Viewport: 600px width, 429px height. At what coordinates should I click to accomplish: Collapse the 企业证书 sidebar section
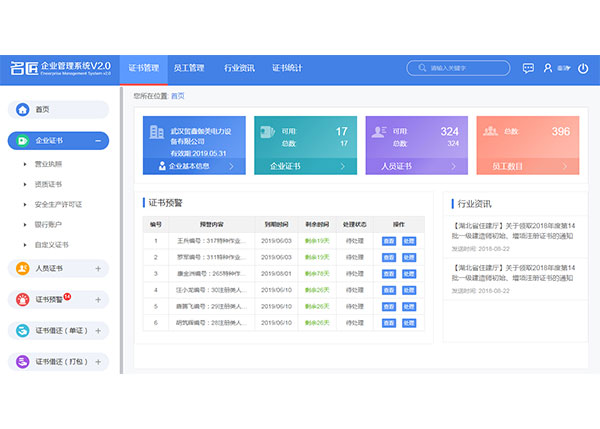pos(97,142)
